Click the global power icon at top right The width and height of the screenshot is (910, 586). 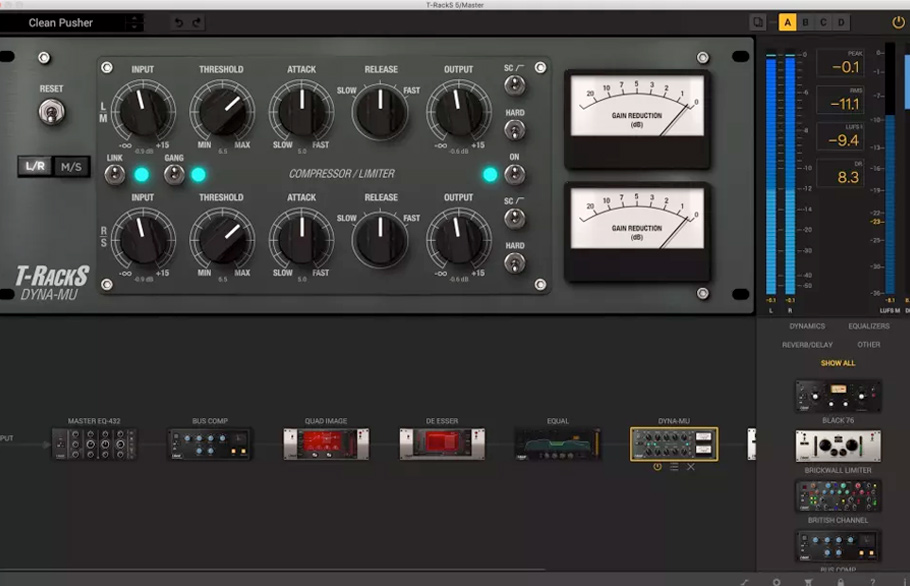coord(898,23)
